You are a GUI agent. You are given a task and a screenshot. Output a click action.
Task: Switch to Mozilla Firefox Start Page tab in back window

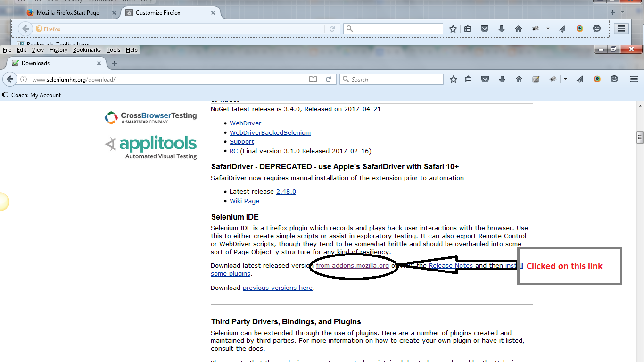(x=68, y=13)
